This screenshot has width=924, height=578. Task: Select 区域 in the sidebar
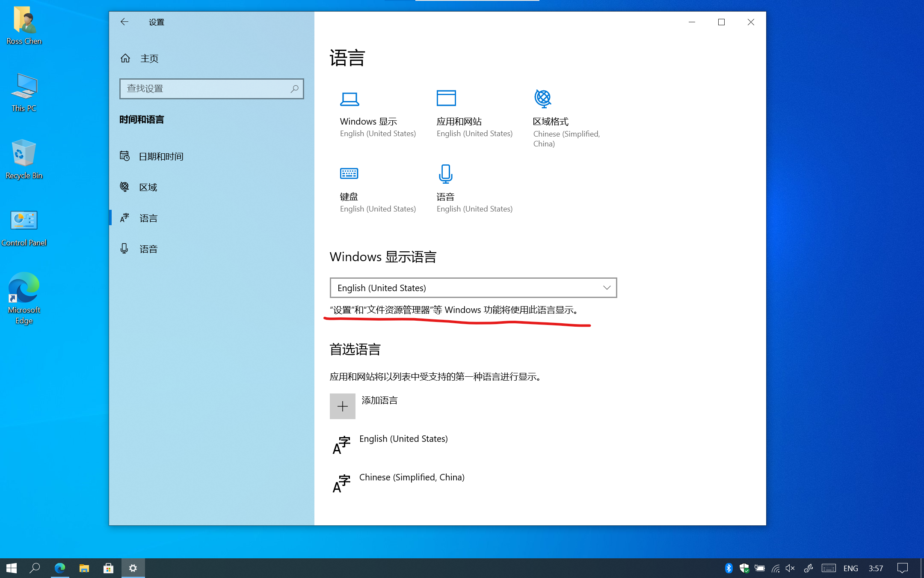[148, 187]
